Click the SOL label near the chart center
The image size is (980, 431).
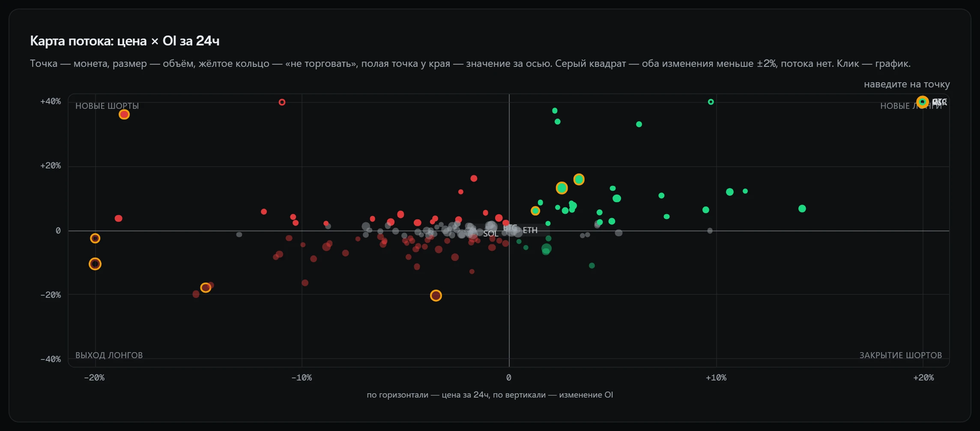pyautogui.click(x=491, y=233)
